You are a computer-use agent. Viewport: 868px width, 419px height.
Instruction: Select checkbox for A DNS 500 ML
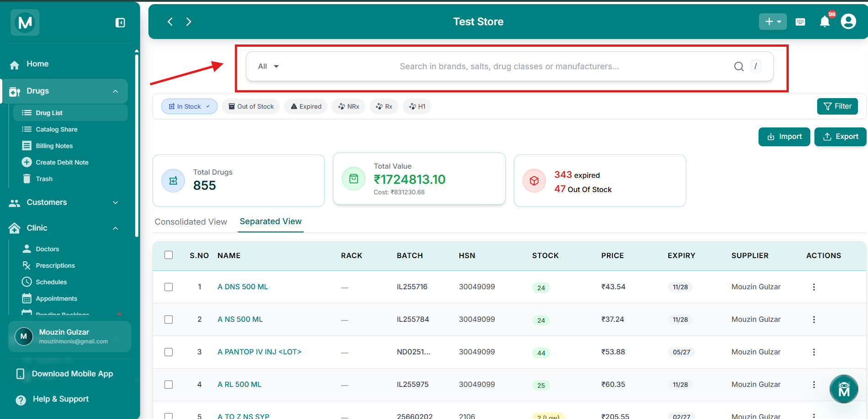click(169, 287)
